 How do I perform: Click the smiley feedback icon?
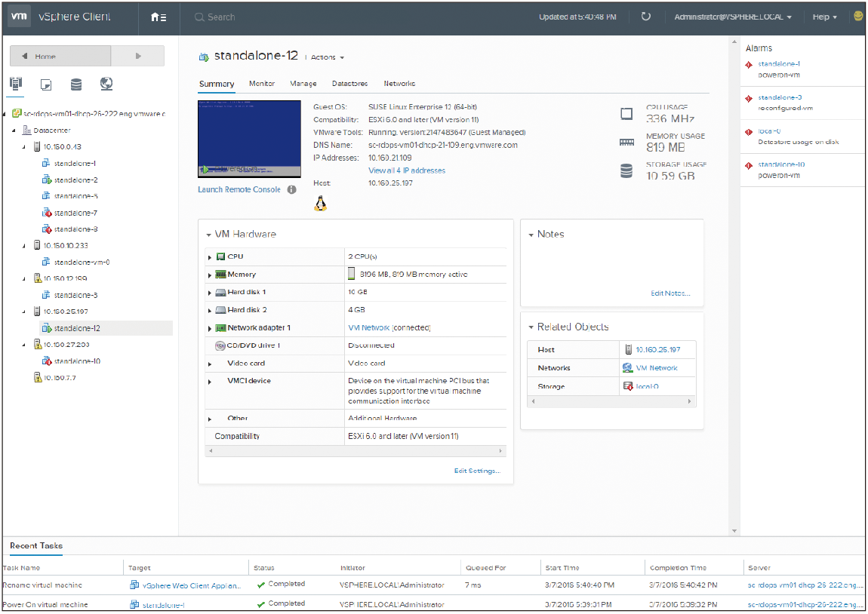[x=859, y=17]
